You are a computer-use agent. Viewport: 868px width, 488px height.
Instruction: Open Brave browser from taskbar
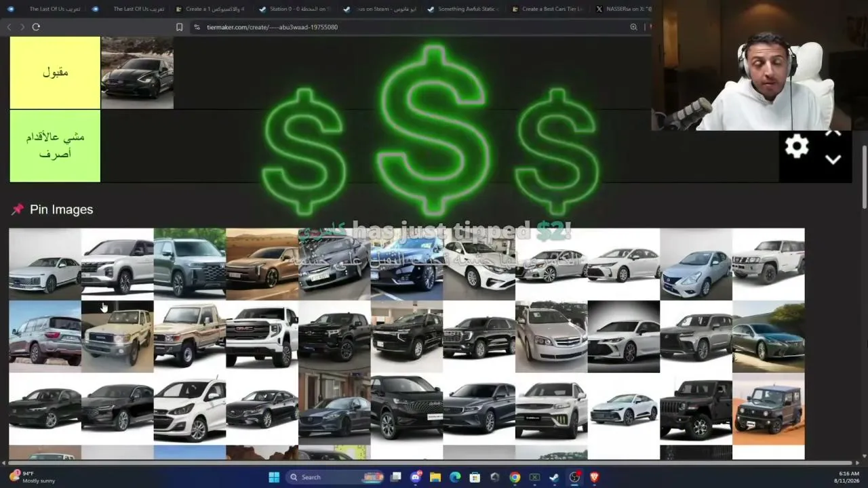(x=594, y=477)
